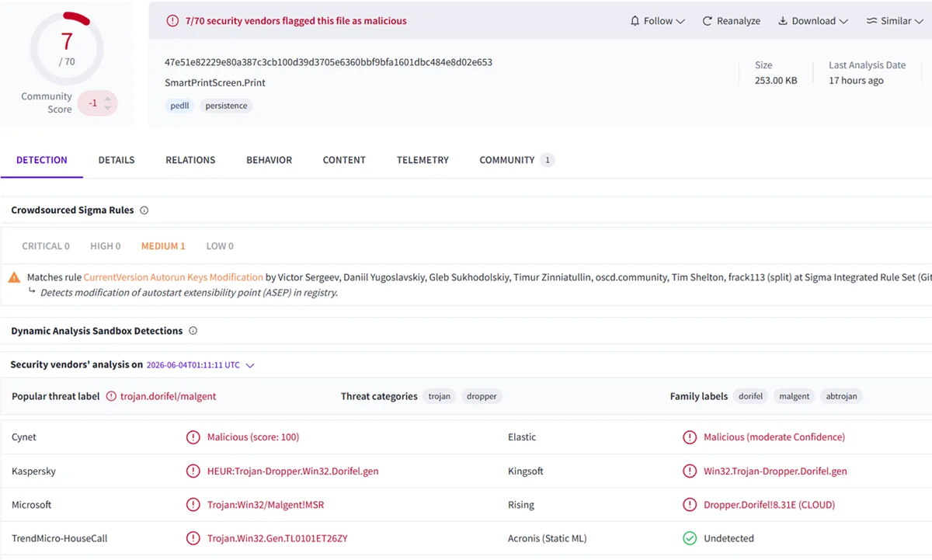
Task: Click Malicious (score: 100) Cynet result
Action: [x=253, y=437]
